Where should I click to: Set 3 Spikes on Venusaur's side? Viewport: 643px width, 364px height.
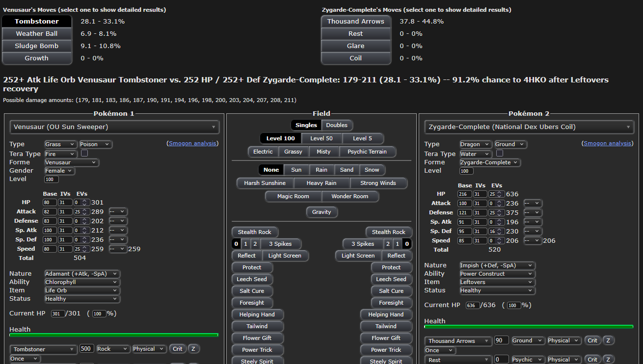(x=280, y=244)
